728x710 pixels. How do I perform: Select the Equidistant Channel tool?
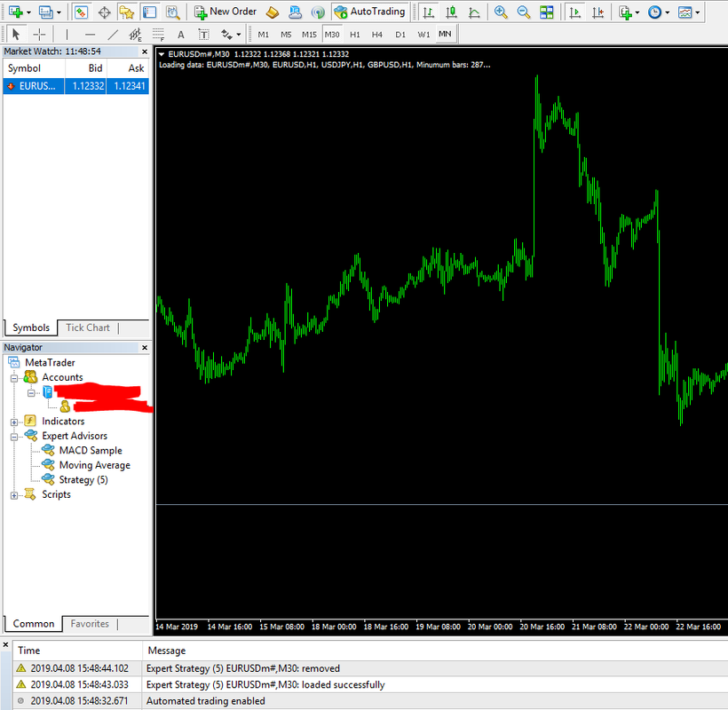pos(136,35)
